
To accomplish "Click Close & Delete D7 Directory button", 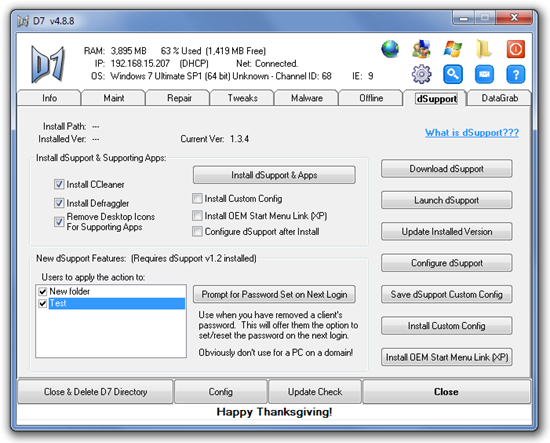I will point(95,391).
